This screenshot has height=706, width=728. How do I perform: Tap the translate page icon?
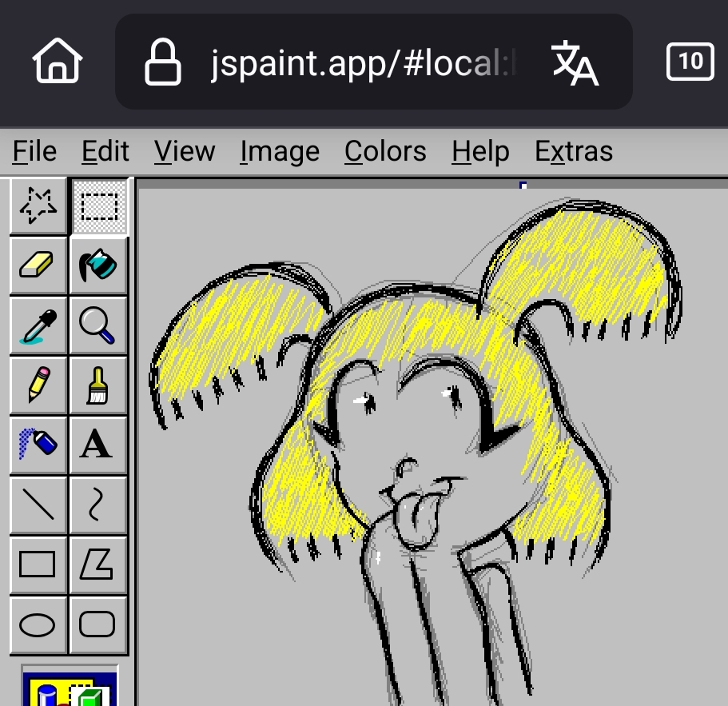(575, 62)
